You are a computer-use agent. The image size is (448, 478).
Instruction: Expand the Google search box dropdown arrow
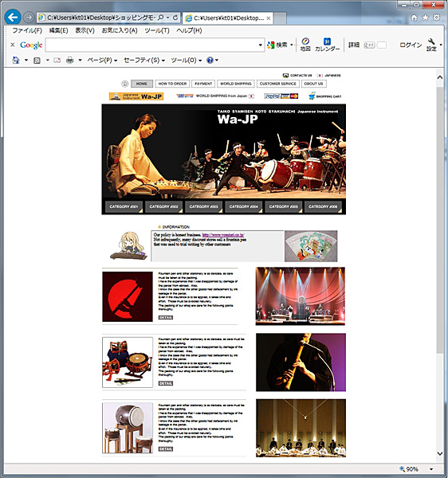tap(260, 45)
